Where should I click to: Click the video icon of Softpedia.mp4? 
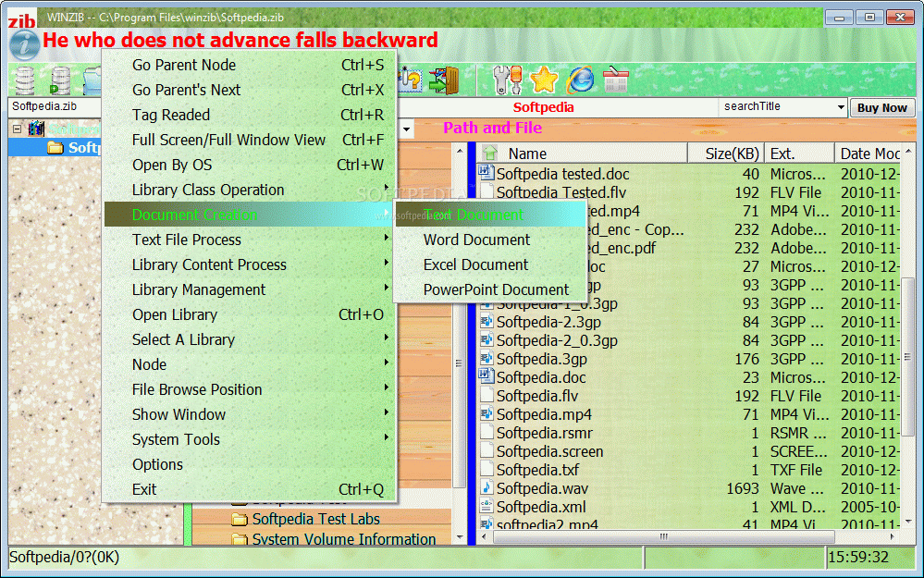click(487, 413)
